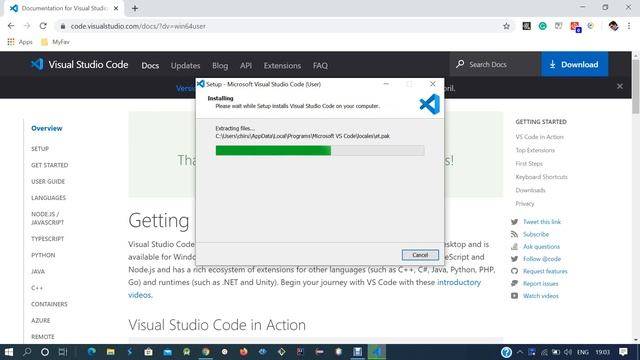Open Microsoft Edge from the taskbar

pyautogui.click(x=91, y=352)
